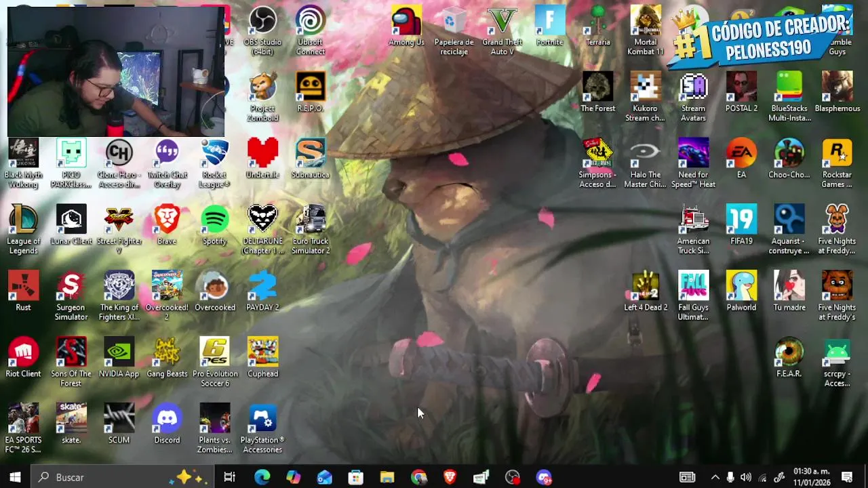Select the Street Fighter V icon

click(119, 230)
